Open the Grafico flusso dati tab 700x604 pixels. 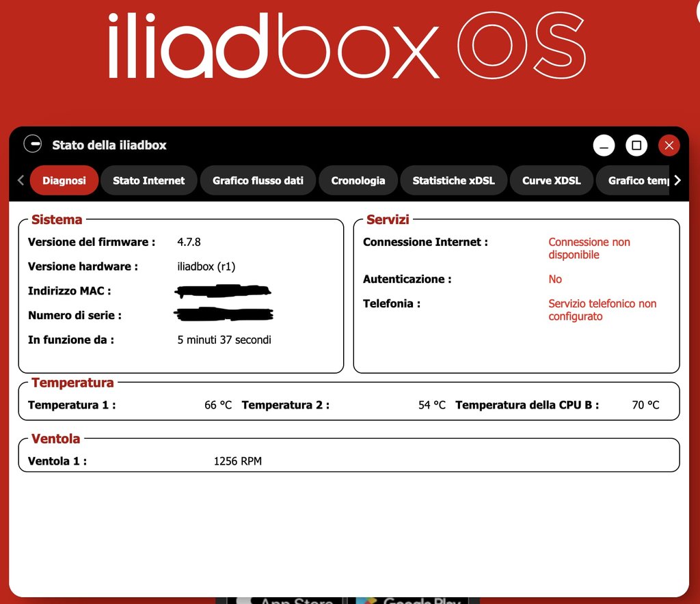tap(258, 180)
